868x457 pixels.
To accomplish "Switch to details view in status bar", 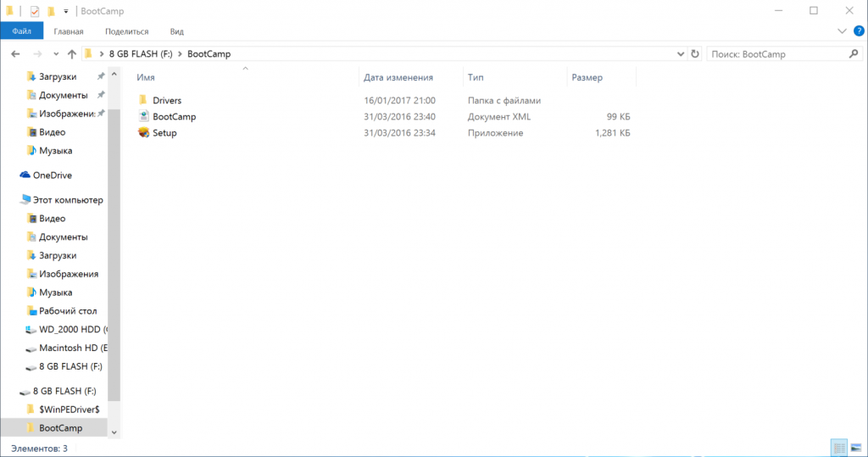I will 839,448.
